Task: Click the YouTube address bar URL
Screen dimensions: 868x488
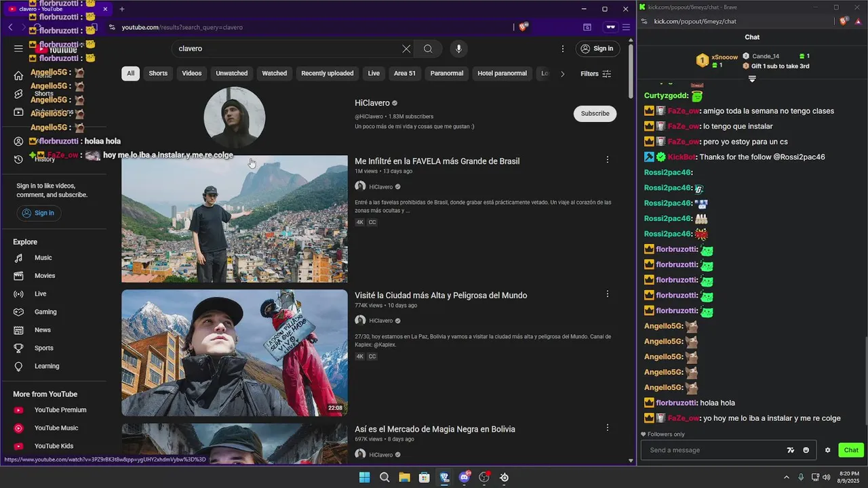Action: point(182,27)
